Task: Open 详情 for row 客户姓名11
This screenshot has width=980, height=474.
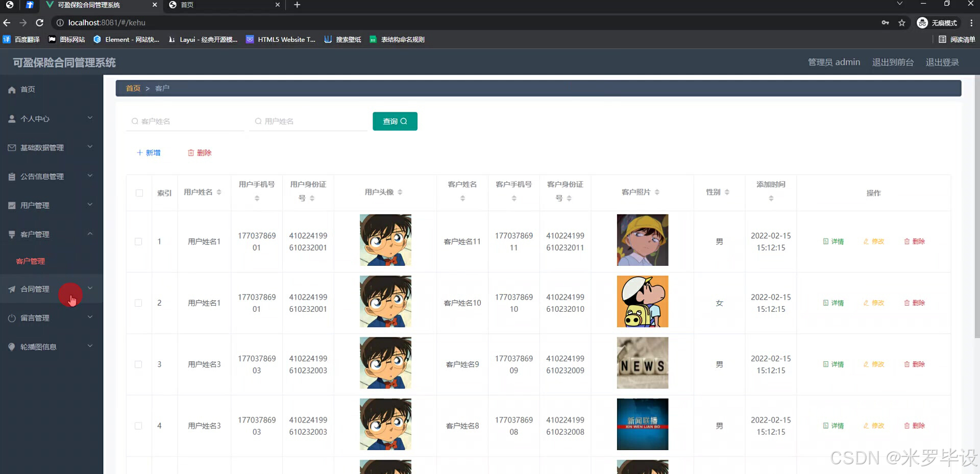Action: coord(834,242)
